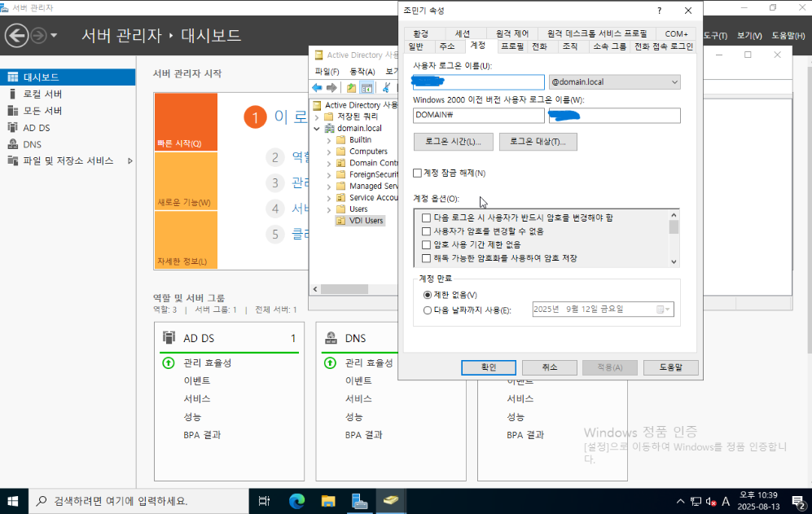Launch File Explorer from the taskbar
Image resolution: width=812 pixels, height=514 pixels.
328,501
